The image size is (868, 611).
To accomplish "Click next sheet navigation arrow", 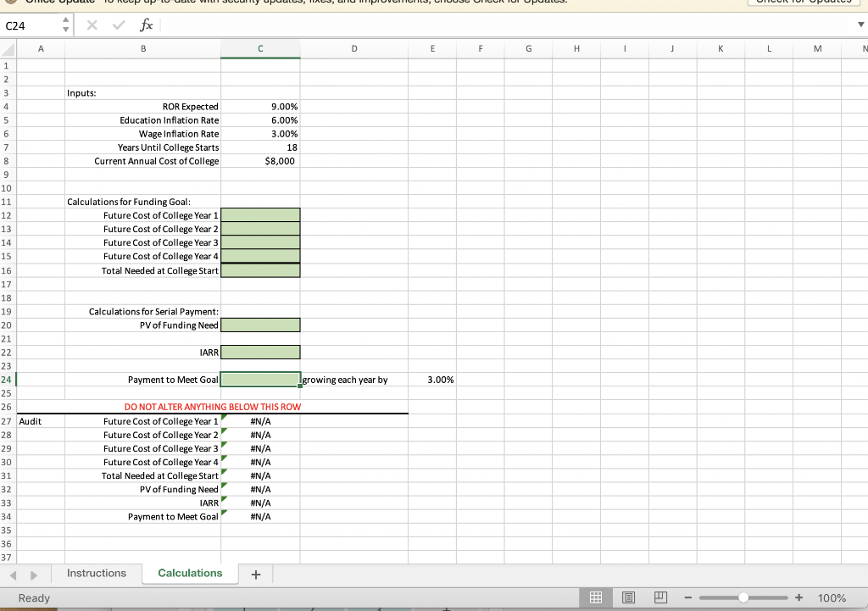I will [x=34, y=575].
